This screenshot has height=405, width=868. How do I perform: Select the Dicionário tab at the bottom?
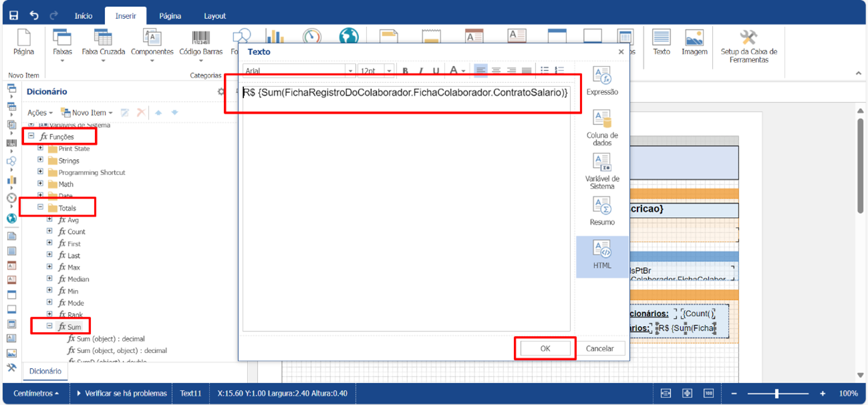tap(45, 371)
